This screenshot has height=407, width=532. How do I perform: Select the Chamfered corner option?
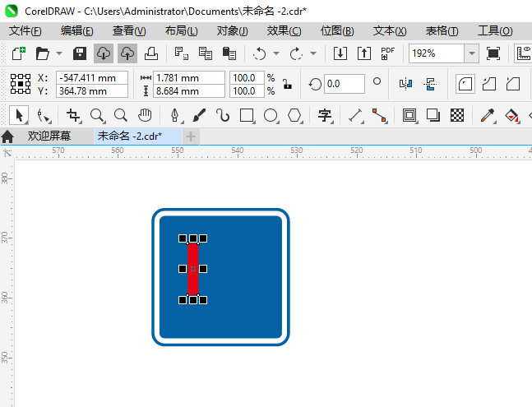512,84
